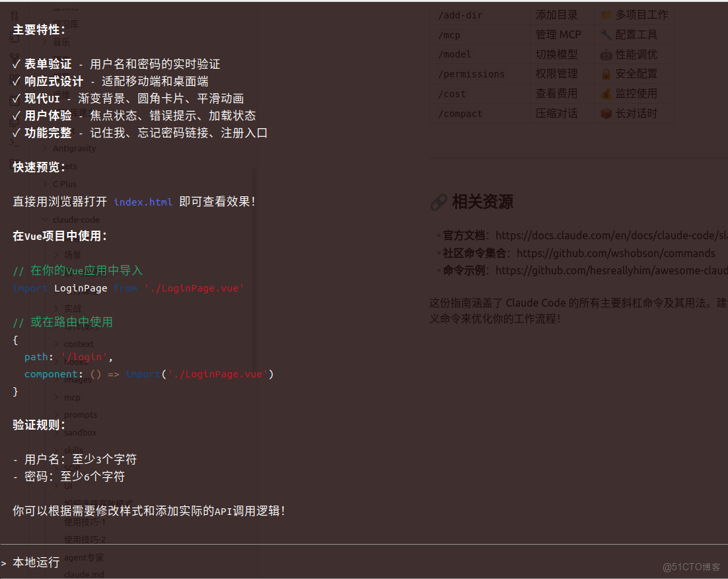Click the 查看费用 table cell
This screenshot has height=579, width=728.
pyautogui.click(x=562, y=94)
